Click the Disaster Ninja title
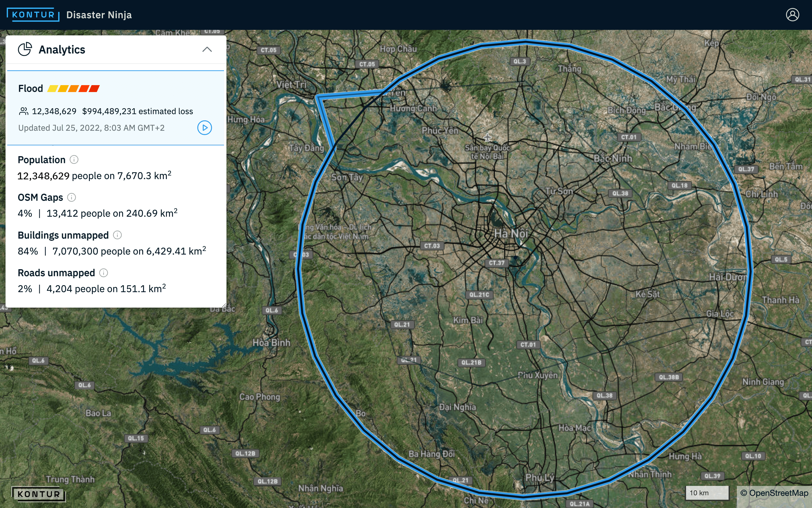This screenshot has height=508, width=812. (x=99, y=15)
